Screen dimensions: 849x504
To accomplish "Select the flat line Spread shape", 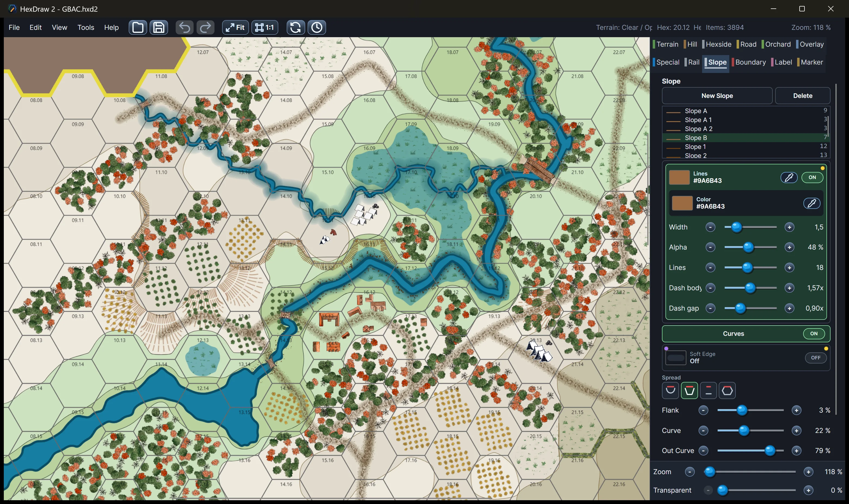I will click(708, 390).
